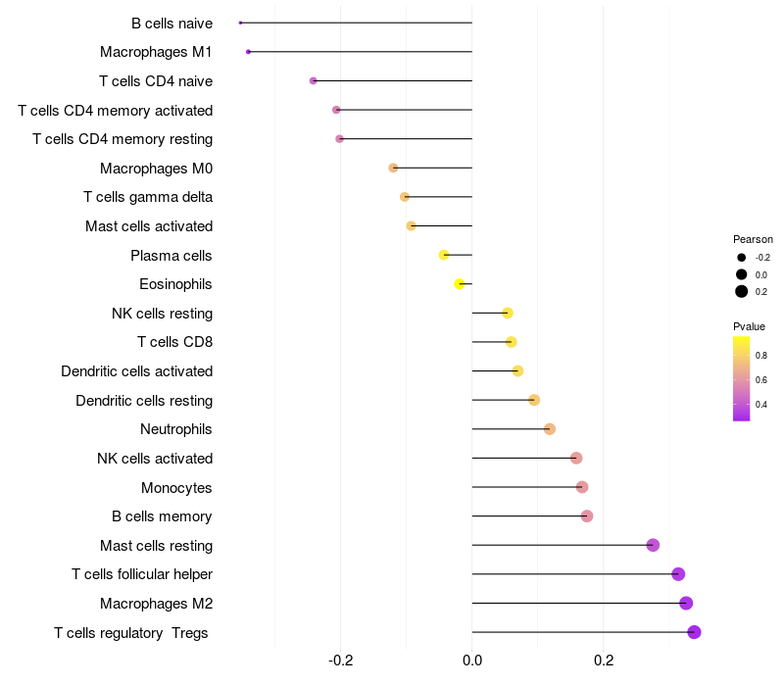Click the Plasma cells data point
Screen dimensions: 784x686
click(x=444, y=255)
